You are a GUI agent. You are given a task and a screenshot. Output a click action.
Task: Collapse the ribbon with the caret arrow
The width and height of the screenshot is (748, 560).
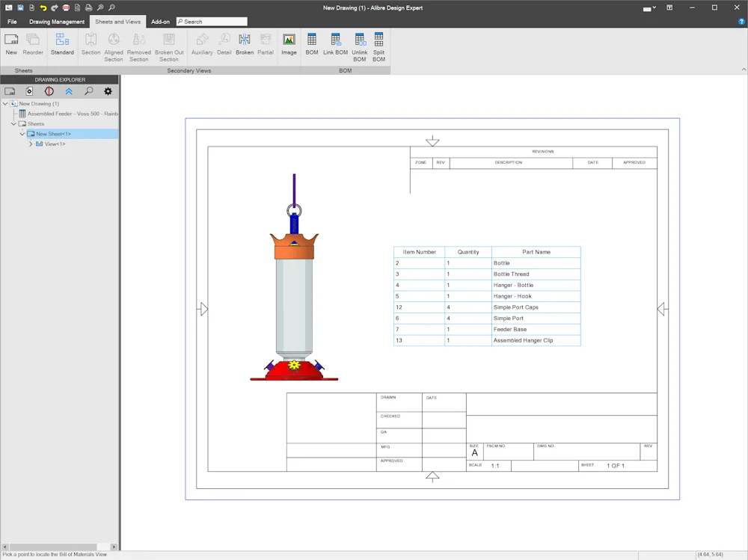744,70
